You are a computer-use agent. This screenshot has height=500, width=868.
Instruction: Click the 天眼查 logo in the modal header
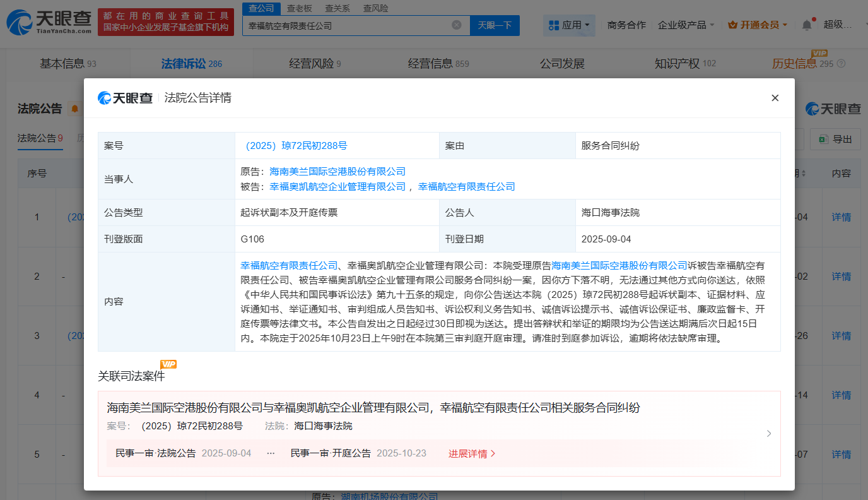(124, 98)
